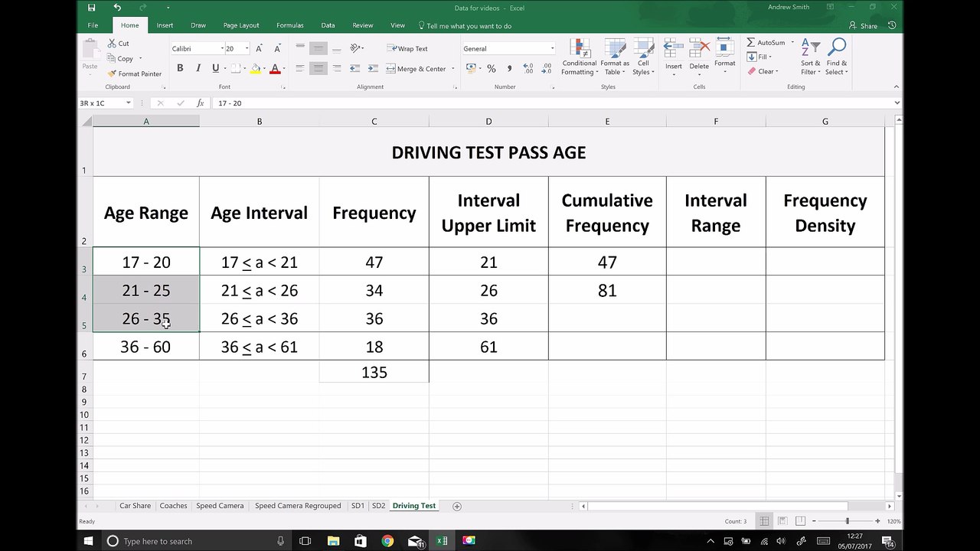
Task: Click the Copy button
Action: pos(121,58)
